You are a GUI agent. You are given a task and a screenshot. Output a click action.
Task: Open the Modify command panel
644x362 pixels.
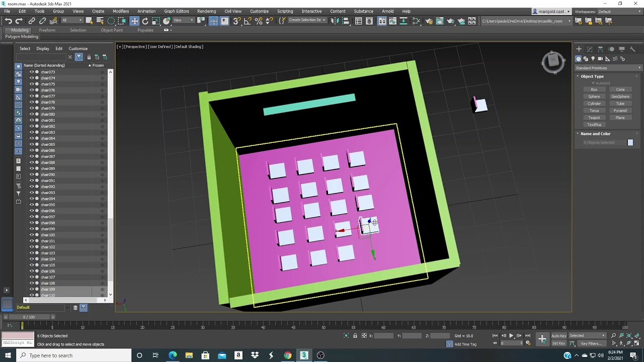(x=590, y=49)
